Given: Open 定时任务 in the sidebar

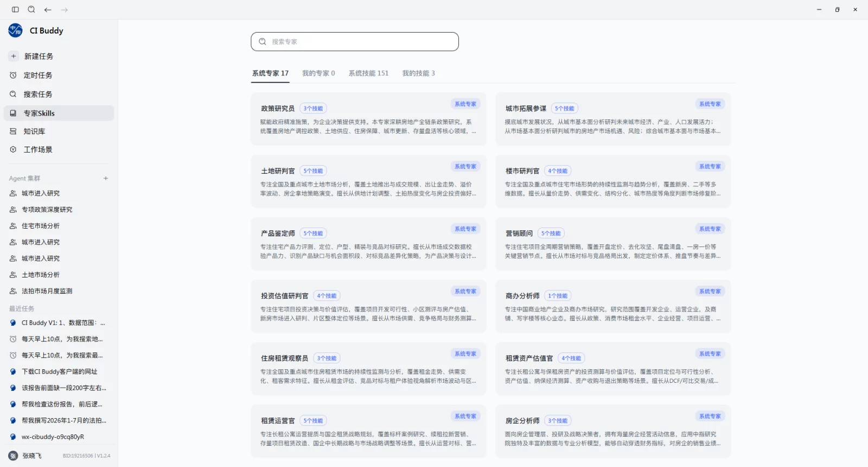Looking at the screenshot, I should pyautogui.click(x=59, y=75).
